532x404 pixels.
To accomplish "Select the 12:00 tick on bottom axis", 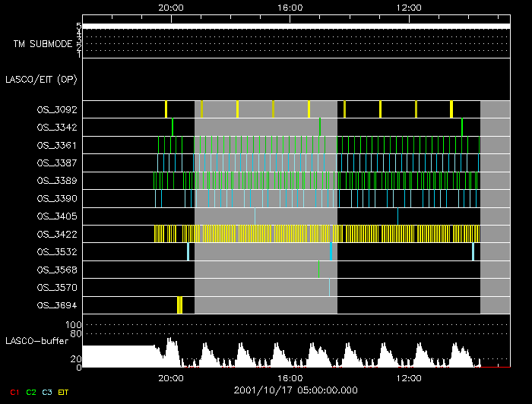I will (x=409, y=377).
